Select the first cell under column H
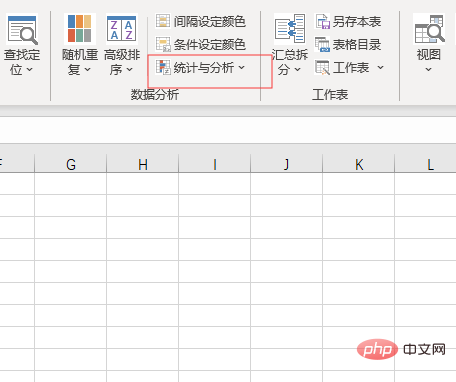Viewport: 456px width, 382px height. coord(143,184)
